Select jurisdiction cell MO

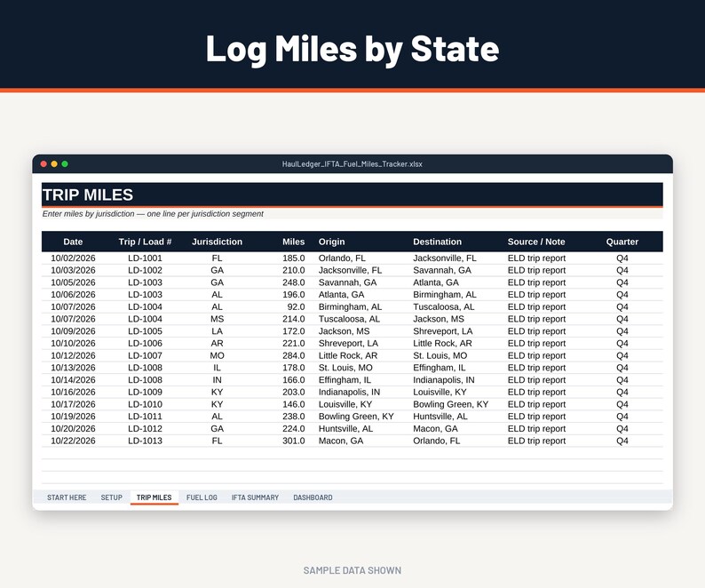pos(218,355)
